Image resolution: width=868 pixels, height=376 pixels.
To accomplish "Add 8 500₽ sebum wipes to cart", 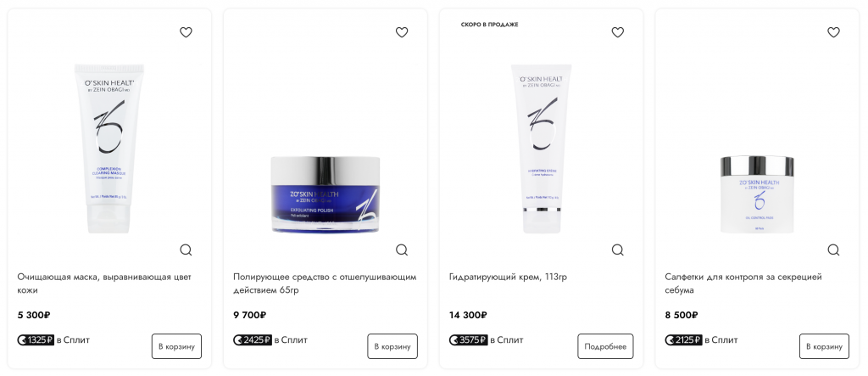I will point(824,346).
